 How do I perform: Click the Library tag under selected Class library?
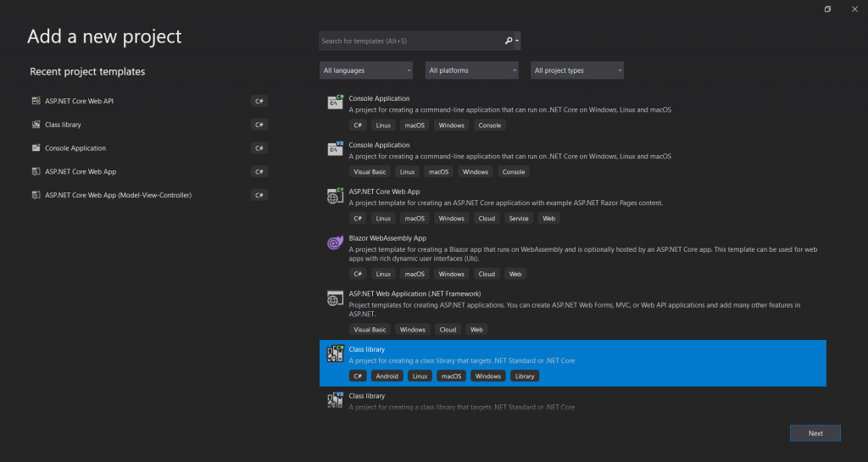525,376
